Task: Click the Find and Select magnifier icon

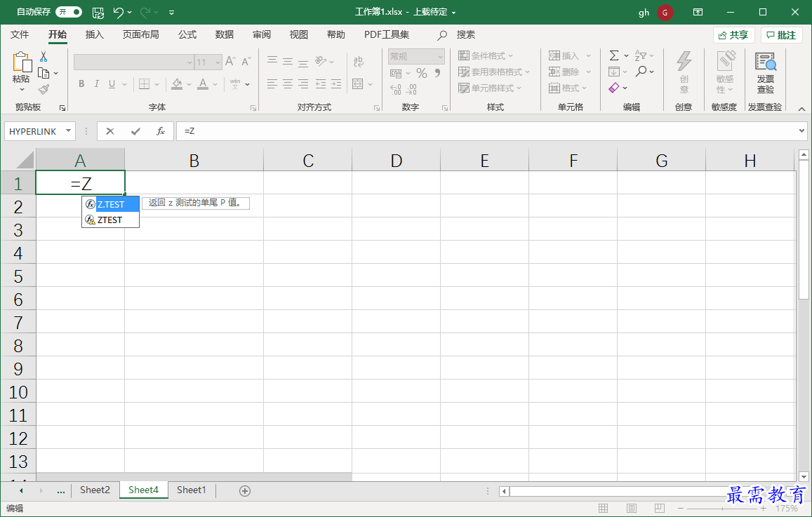Action: (x=641, y=72)
